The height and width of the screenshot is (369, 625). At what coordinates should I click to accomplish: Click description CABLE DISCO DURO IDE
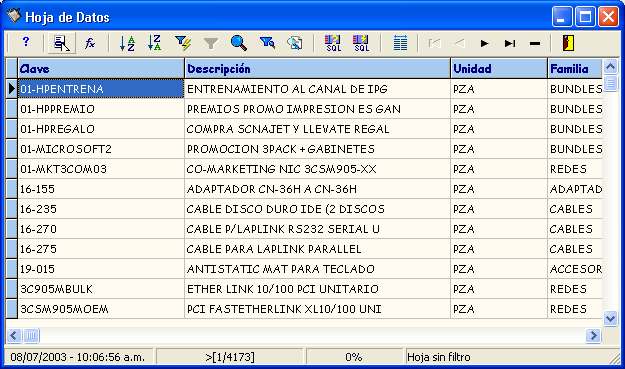[x=318, y=209]
